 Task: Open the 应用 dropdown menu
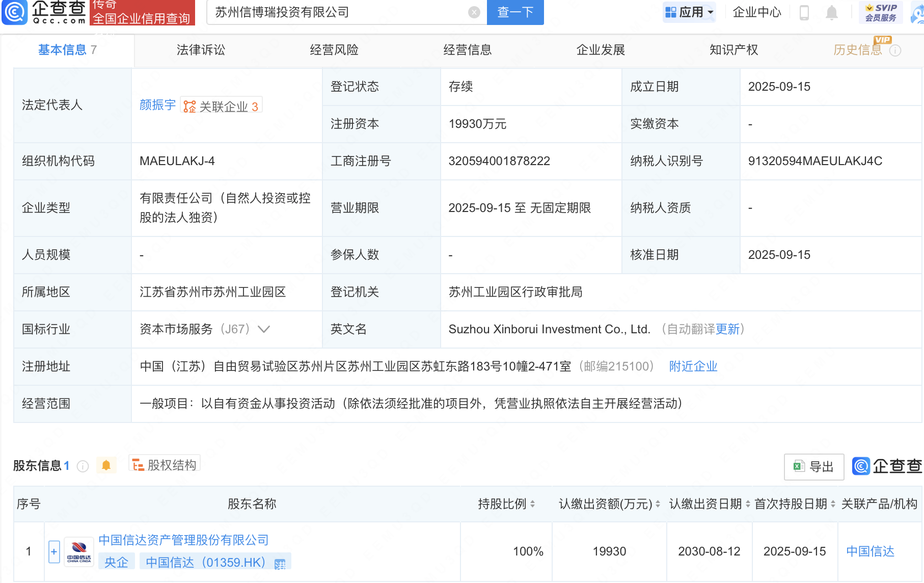point(689,12)
